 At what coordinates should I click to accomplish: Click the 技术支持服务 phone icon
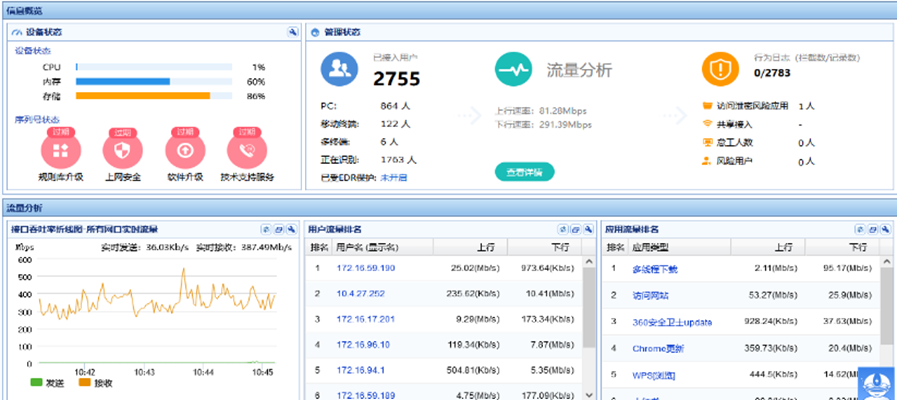coord(247,152)
